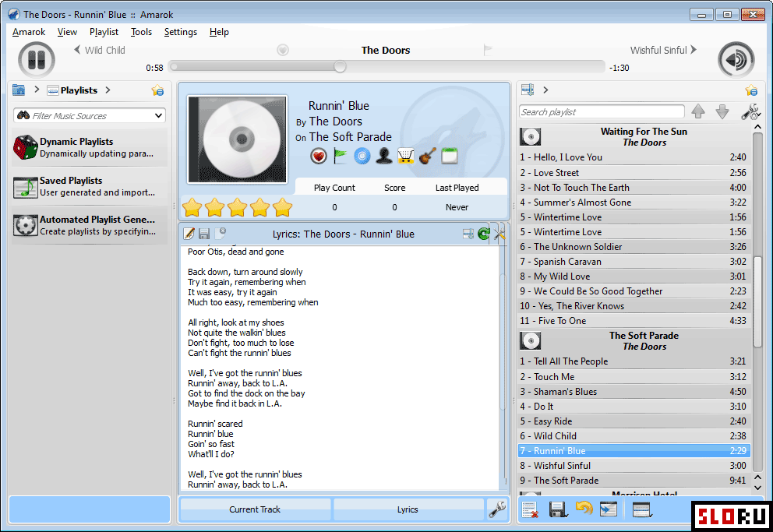Screen dimensions: 773x532
Task: Expand the chevron after Playlists breadcrumb
Action: 108,90
